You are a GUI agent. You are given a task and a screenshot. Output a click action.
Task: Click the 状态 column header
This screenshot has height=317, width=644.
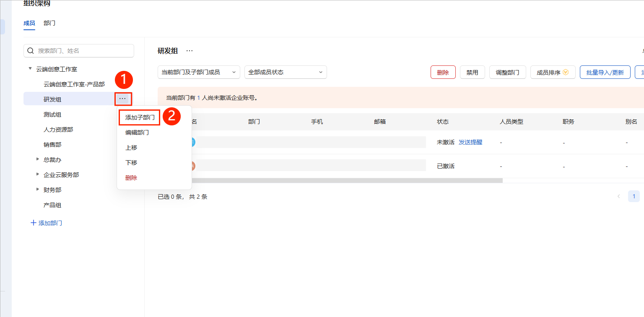click(443, 122)
